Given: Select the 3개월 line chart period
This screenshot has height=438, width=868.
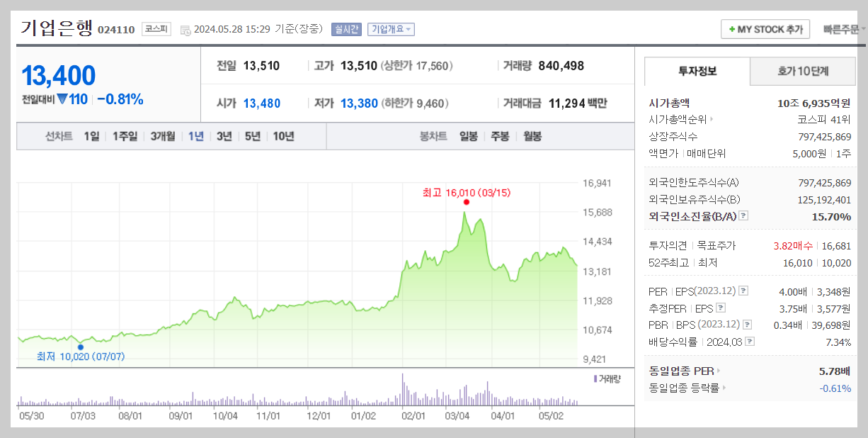Looking at the screenshot, I should 162,136.
